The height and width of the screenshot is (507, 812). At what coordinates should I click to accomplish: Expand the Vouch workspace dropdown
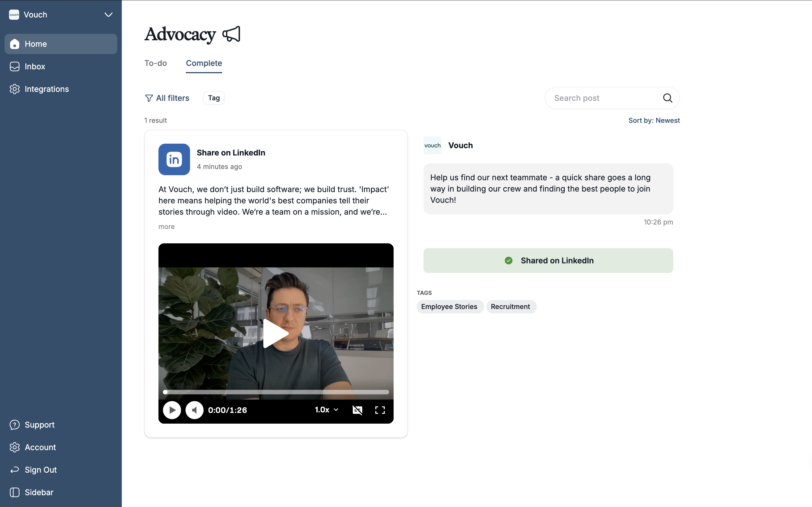[108, 15]
